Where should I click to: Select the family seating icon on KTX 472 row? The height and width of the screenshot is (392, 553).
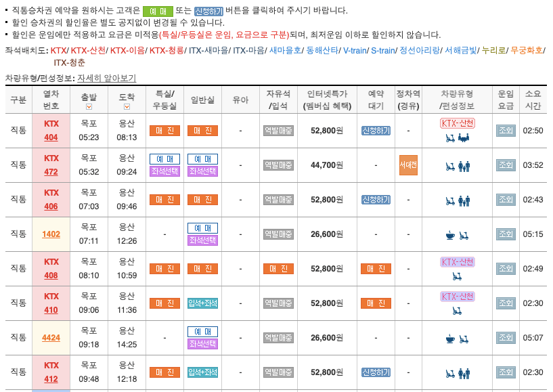tap(465, 167)
